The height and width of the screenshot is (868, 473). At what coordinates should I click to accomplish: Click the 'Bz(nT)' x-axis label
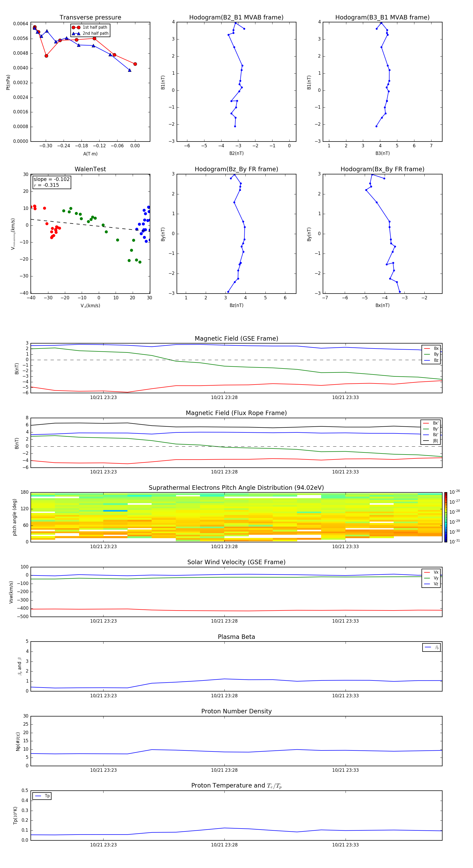[236, 305]
